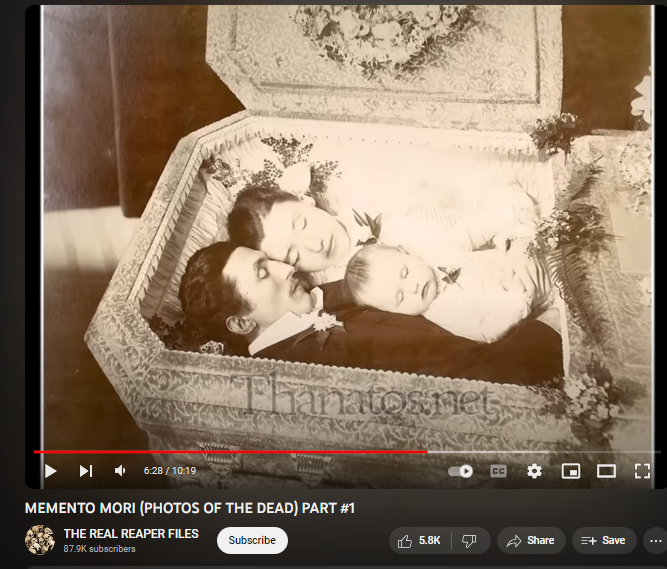Like the video with 5.8K likes
The width and height of the screenshot is (667, 569).
pyautogui.click(x=420, y=541)
